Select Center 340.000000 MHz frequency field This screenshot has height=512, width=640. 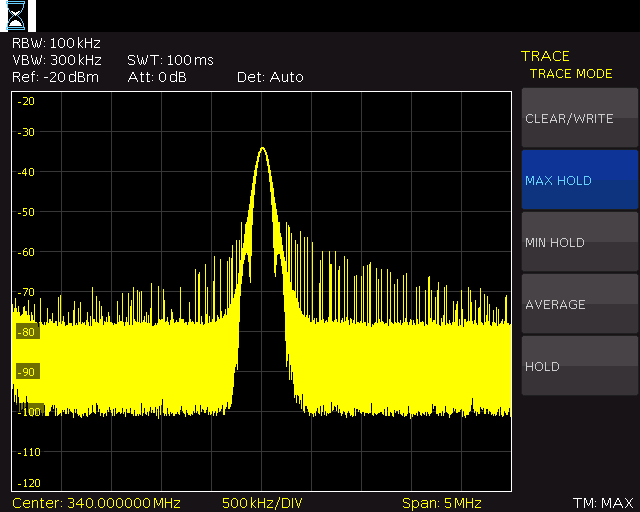[x=96, y=503]
